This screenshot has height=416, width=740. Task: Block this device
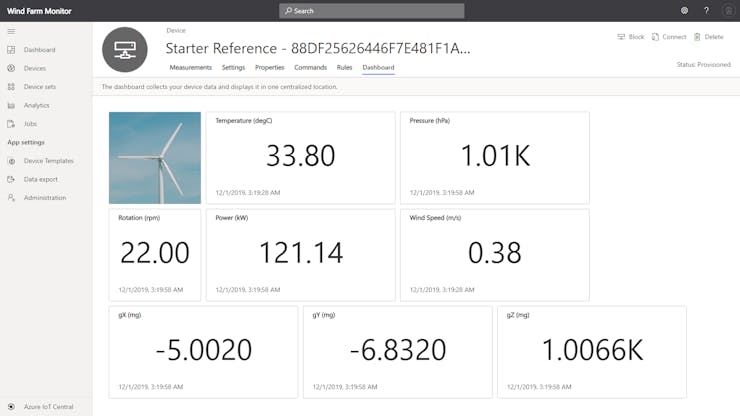point(630,37)
